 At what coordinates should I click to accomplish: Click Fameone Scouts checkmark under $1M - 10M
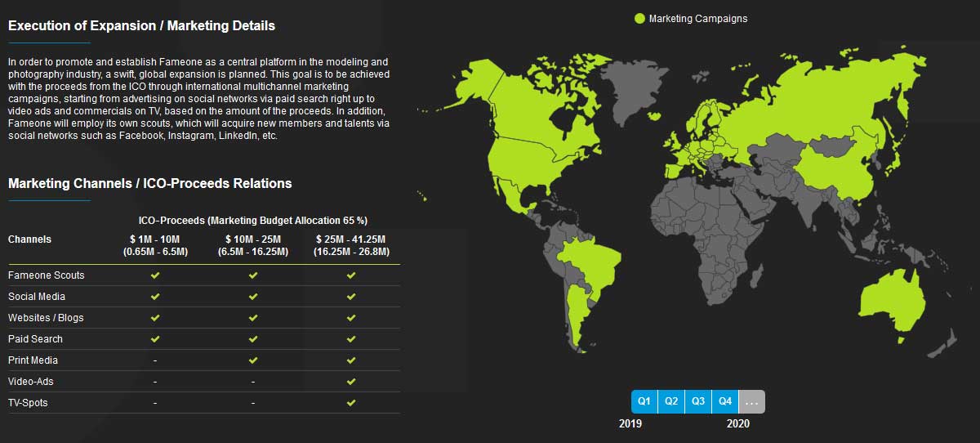[155, 275]
